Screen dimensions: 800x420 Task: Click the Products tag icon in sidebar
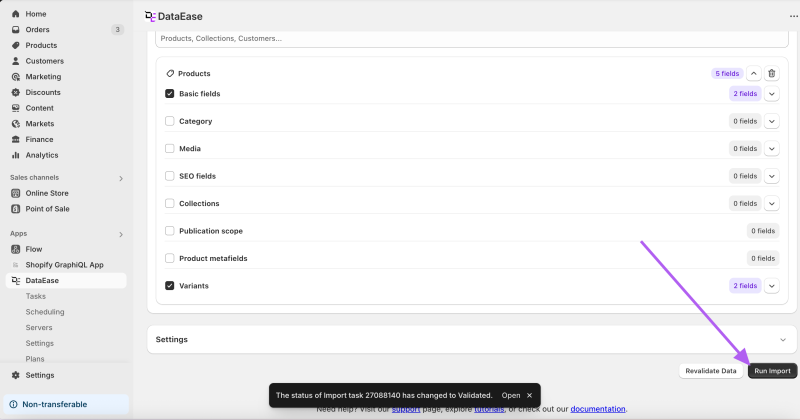16,45
